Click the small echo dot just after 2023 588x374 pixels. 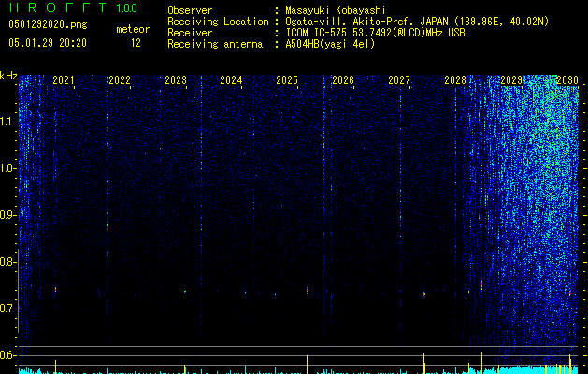point(185,291)
